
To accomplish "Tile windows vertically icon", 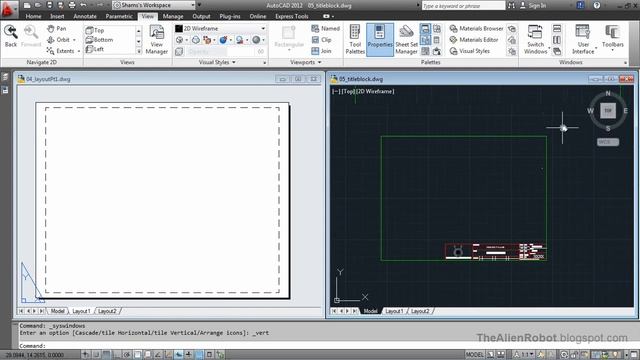I will pyautogui.click(x=557, y=40).
